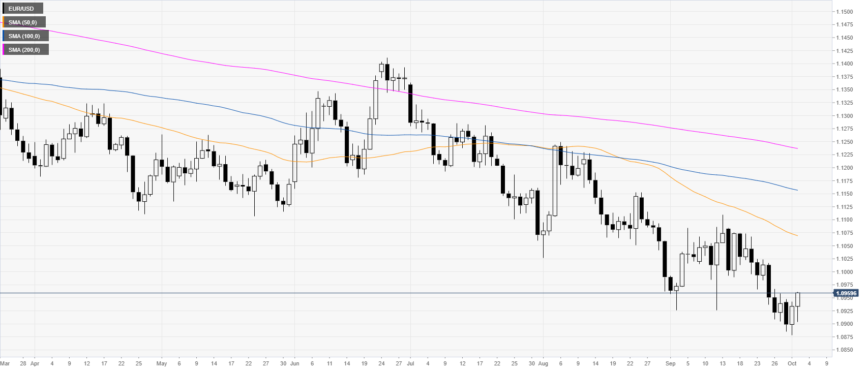Click the 1.0850 price axis label
This screenshot has height=370, width=868.
click(845, 350)
